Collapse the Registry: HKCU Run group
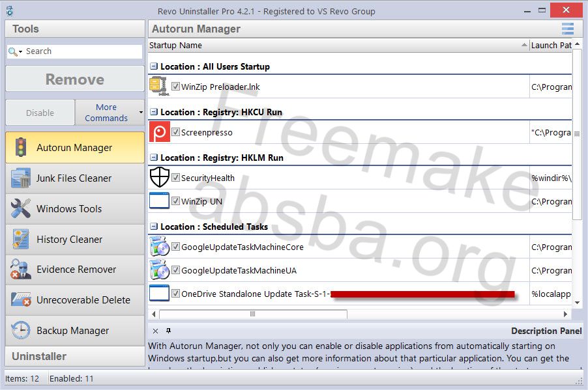 pos(153,111)
